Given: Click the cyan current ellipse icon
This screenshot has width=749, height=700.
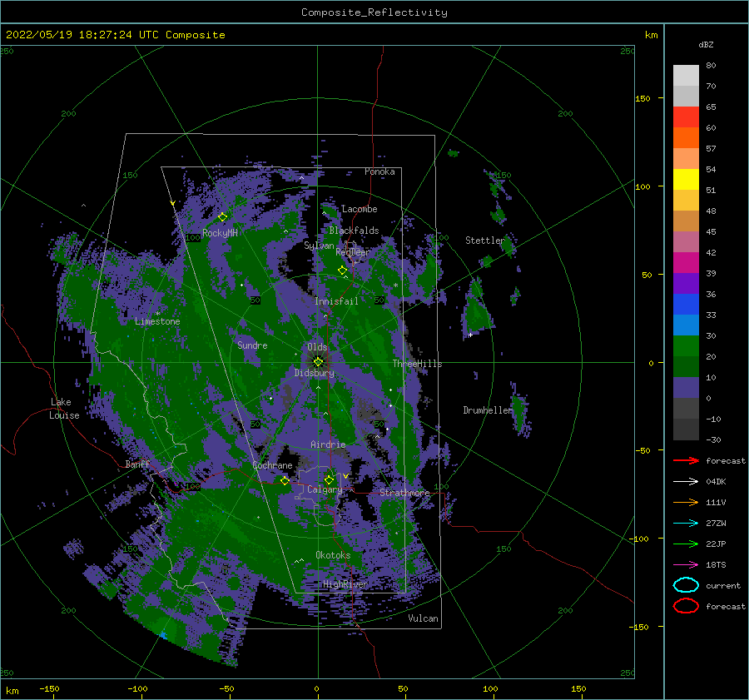Looking at the screenshot, I should pos(686,585).
